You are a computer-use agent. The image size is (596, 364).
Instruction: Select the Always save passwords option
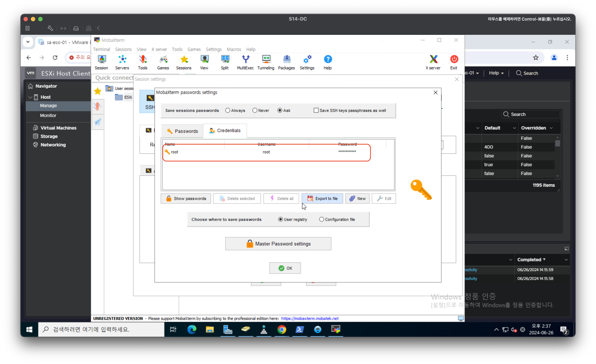[228, 110]
